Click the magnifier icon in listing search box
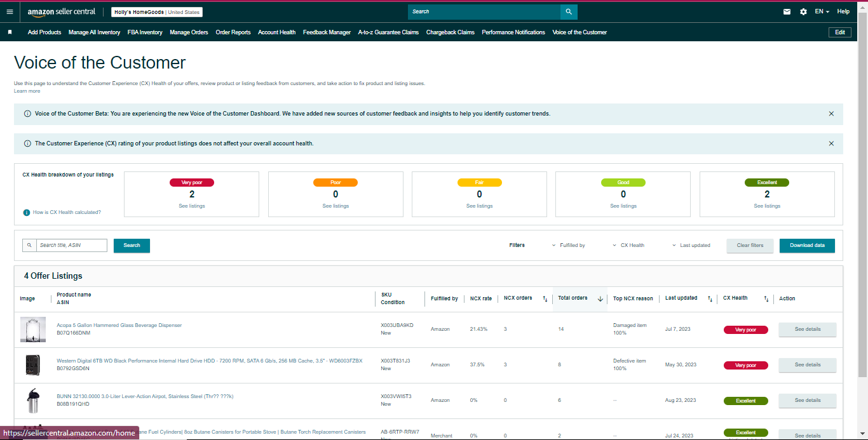The width and height of the screenshot is (868, 440). [x=29, y=245]
